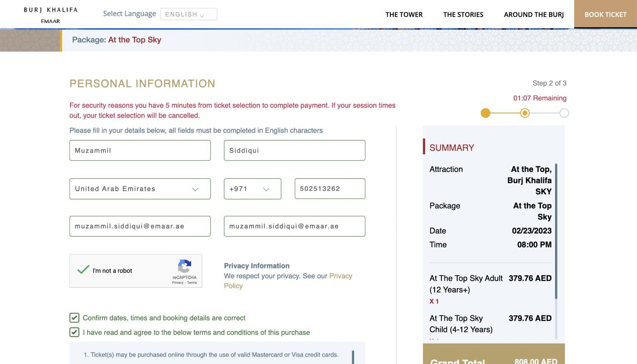Click the current second step progress circle
The height and width of the screenshot is (364, 637).
pos(525,113)
